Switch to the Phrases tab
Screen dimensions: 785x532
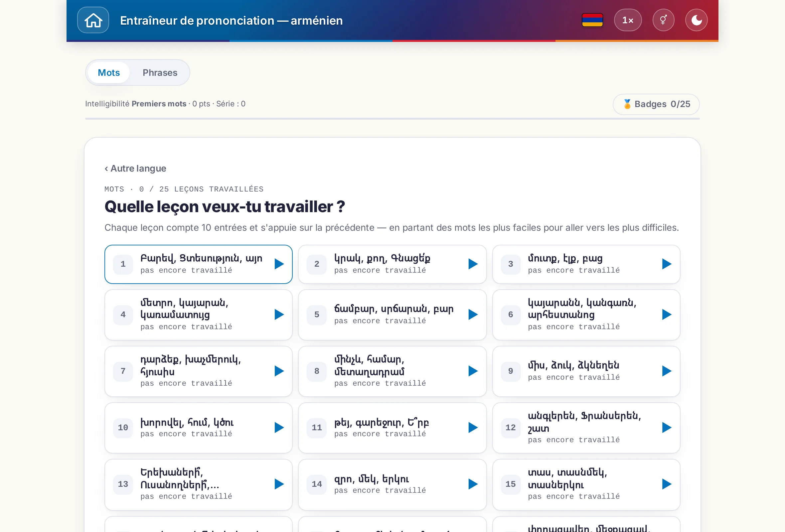(160, 72)
